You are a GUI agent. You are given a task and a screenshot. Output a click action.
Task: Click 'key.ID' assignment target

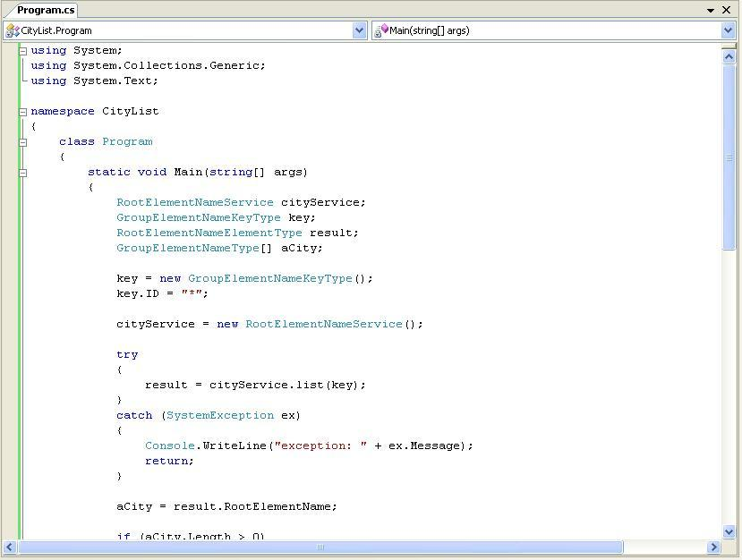tap(138, 293)
